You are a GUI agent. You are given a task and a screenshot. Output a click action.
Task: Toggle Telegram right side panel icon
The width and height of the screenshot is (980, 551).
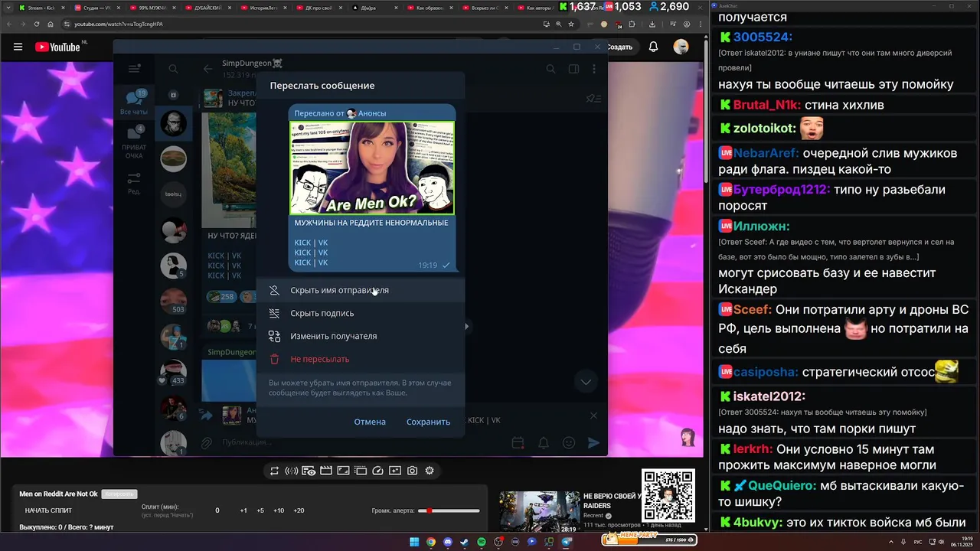[573, 69]
